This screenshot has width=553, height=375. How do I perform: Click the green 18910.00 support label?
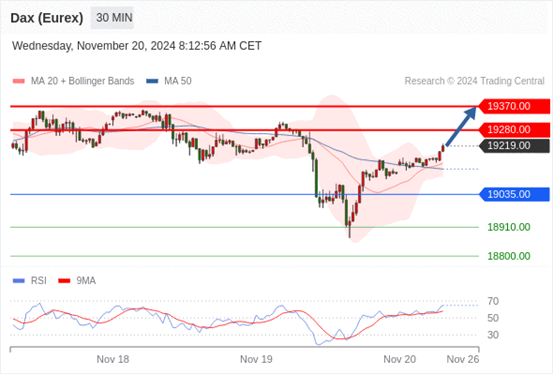tap(509, 227)
